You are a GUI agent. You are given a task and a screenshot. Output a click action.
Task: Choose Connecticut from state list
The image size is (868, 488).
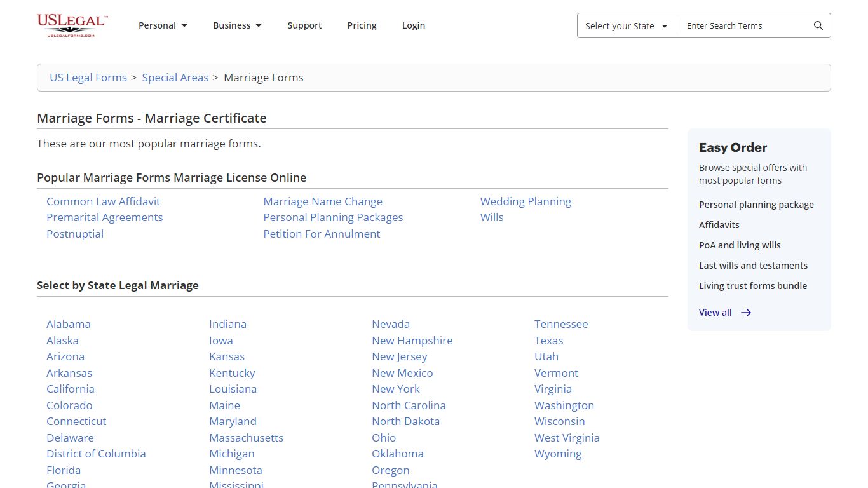(76, 421)
